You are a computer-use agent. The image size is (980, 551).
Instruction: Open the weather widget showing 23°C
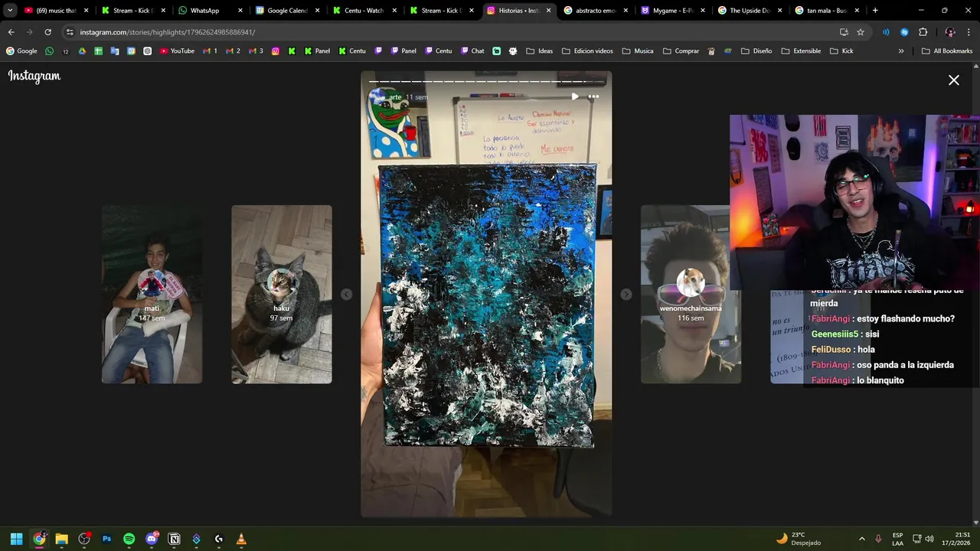pyautogui.click(x=799, y=539)
